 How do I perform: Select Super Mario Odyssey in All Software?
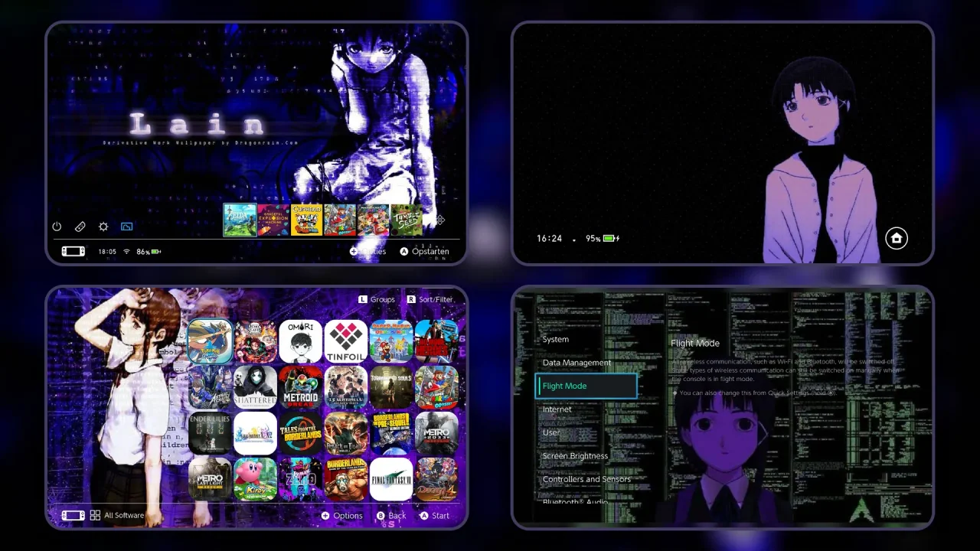pos(436,387)
